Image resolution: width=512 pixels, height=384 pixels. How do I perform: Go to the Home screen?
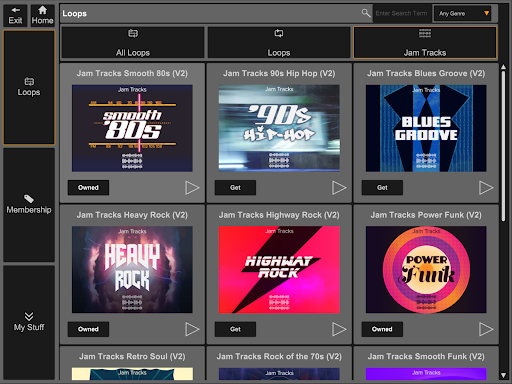[42, 16]
